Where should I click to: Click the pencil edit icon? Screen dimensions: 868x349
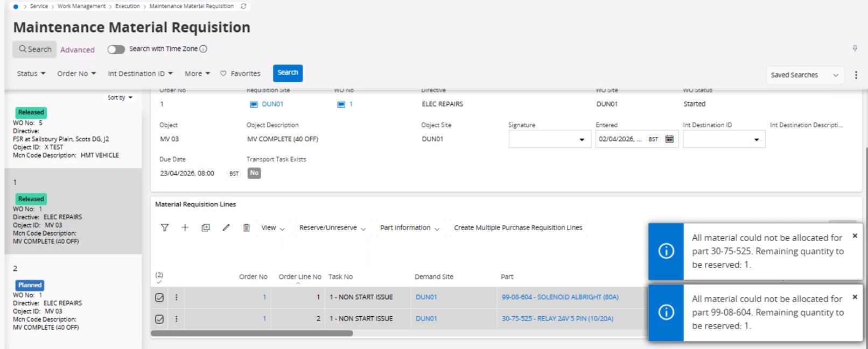tap(226, 227)
